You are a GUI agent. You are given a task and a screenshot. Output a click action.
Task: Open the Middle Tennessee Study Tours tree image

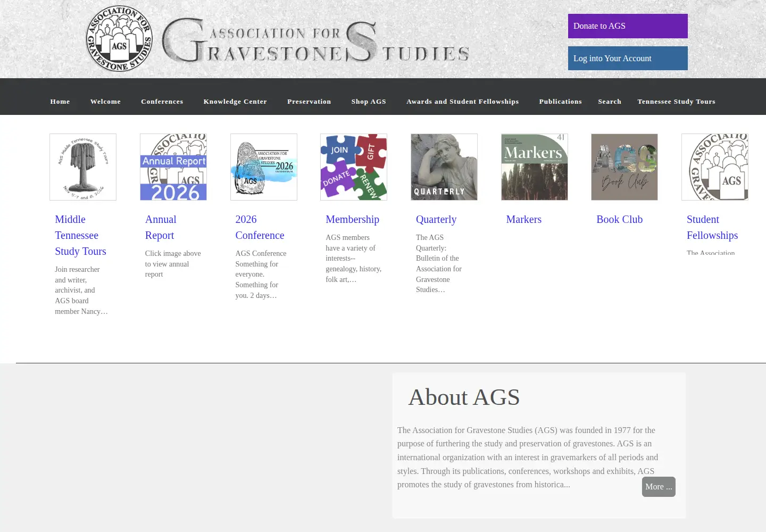click(83, 167)
